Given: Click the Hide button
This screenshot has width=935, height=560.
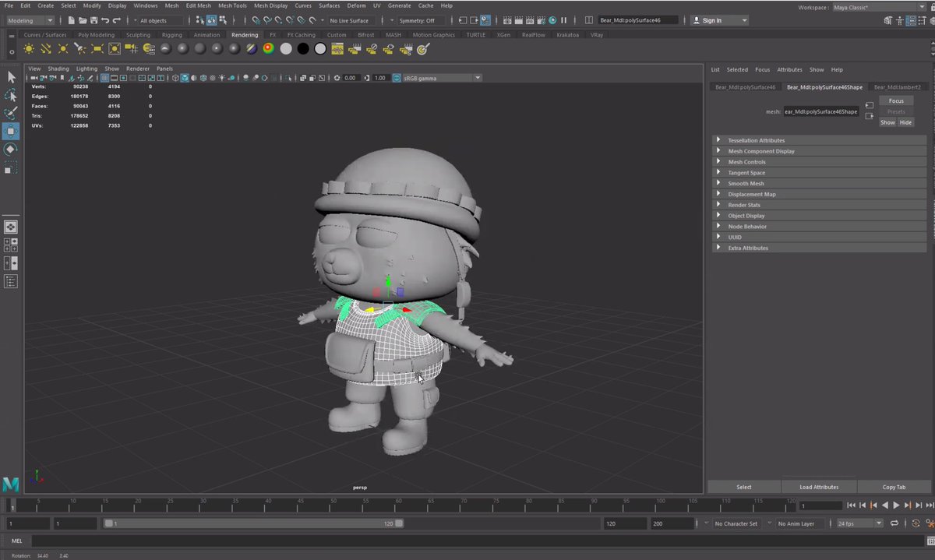Looking at the screenshot, I should point(905,122).
